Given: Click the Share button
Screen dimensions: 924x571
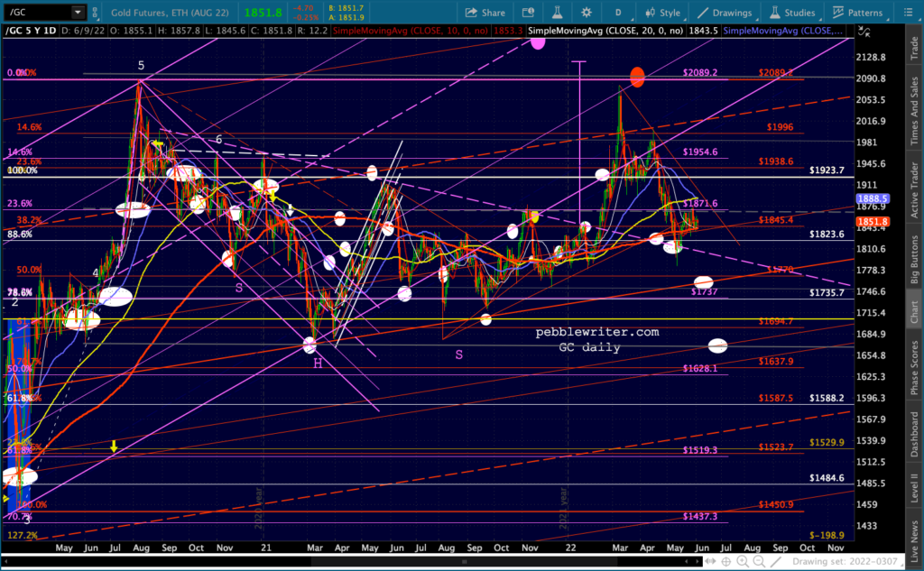Looking at the screenshot, I should (485, 13).
